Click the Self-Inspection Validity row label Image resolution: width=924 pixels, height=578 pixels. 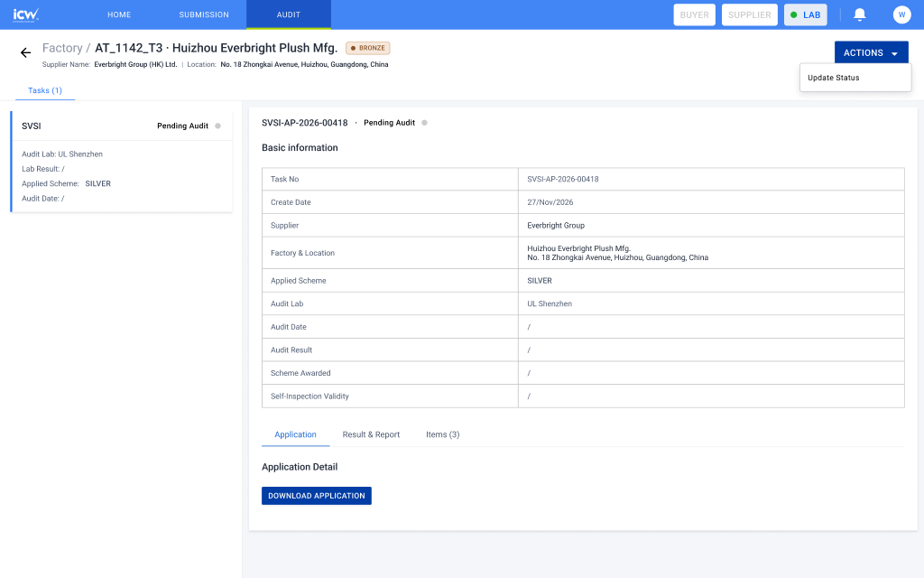coord(310,396)
